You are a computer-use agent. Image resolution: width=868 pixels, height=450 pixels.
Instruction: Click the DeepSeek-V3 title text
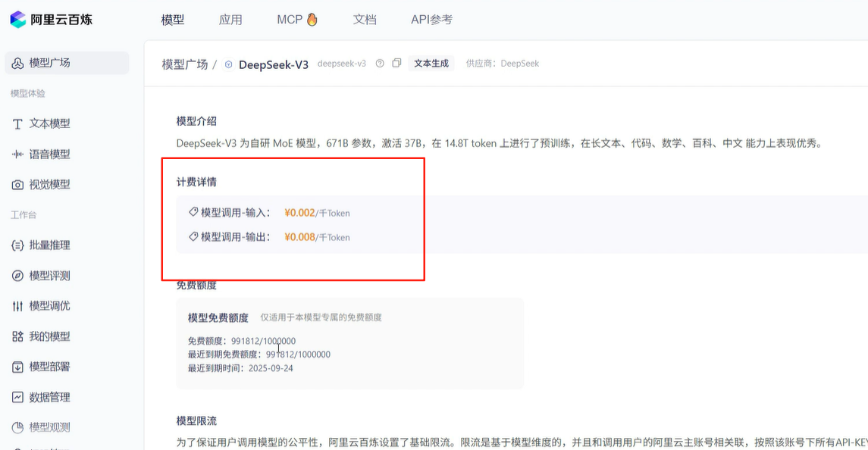click(x=274, y=64)
